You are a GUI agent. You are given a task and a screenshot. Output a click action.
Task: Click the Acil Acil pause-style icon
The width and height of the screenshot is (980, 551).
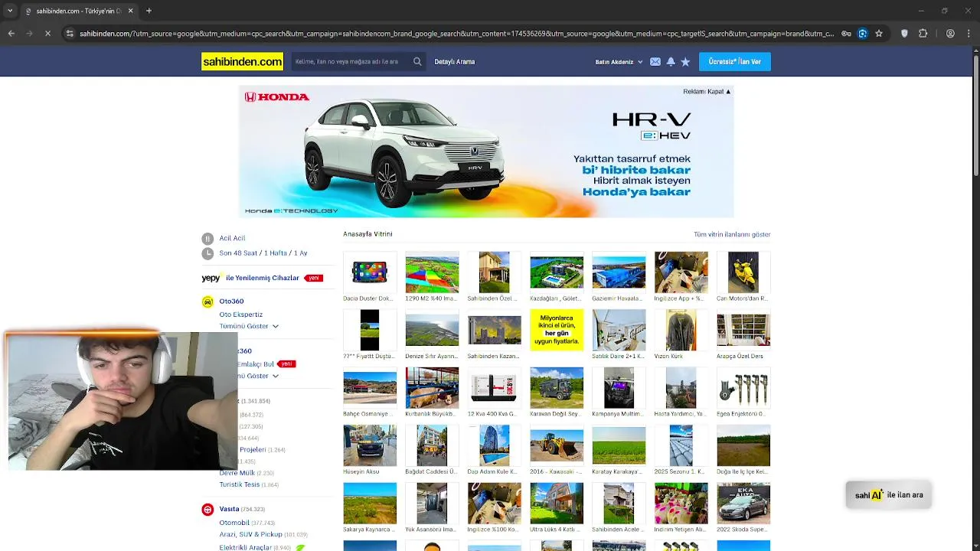pos(207,238)
